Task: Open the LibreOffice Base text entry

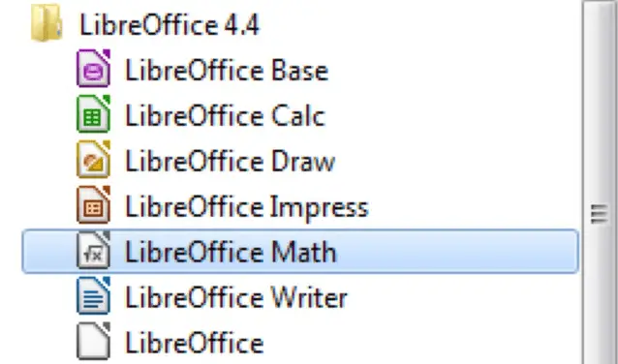Action: tap(227, 71)
